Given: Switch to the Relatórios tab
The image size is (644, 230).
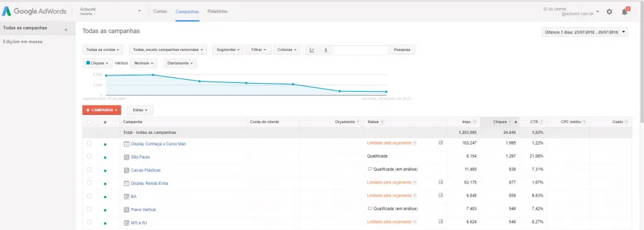Looking at the screenshot, I should click(217, 11).
